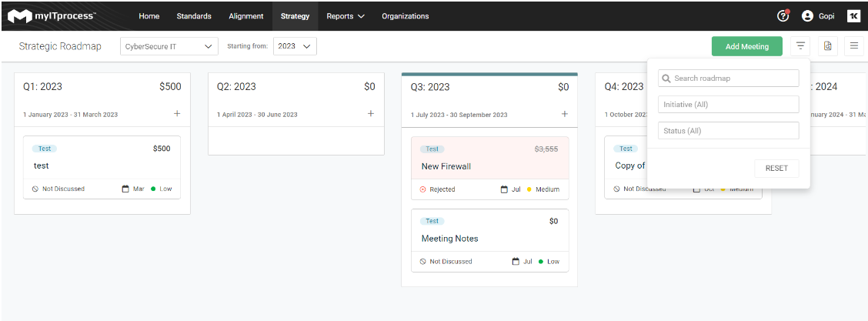Click into the Search roadmap field

tap(729, 78)
